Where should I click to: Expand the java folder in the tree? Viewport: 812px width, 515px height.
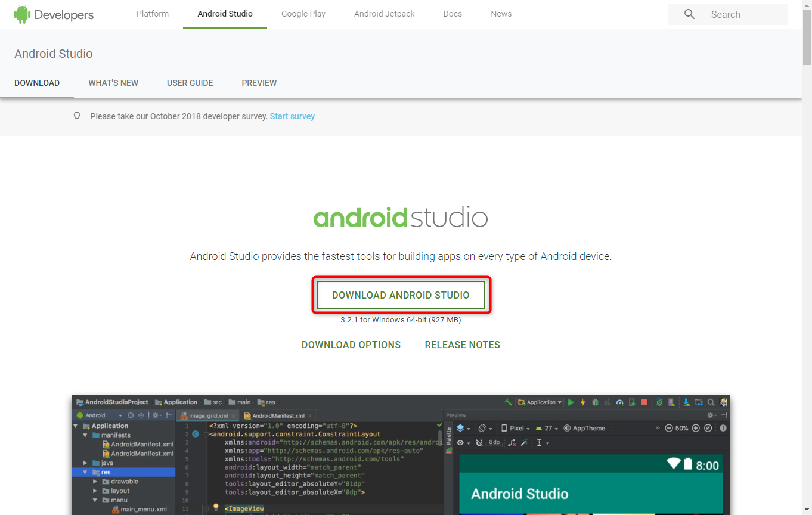(x=85, y=463)
